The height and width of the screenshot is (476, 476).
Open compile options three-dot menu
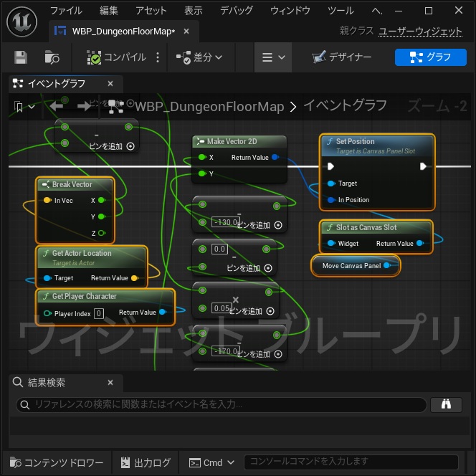[158, 57]
